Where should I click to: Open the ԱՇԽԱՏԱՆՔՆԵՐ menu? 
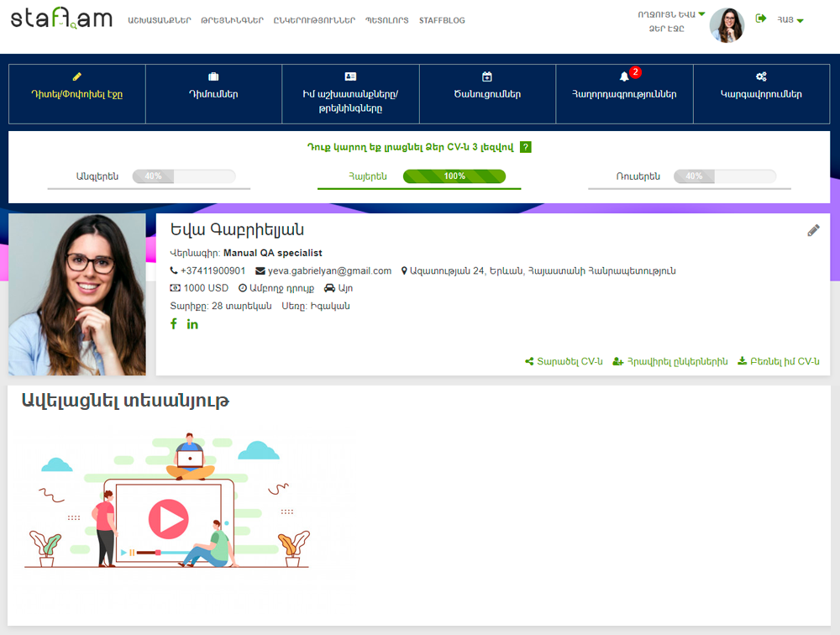pyautogui.click(x=159, y=20)
